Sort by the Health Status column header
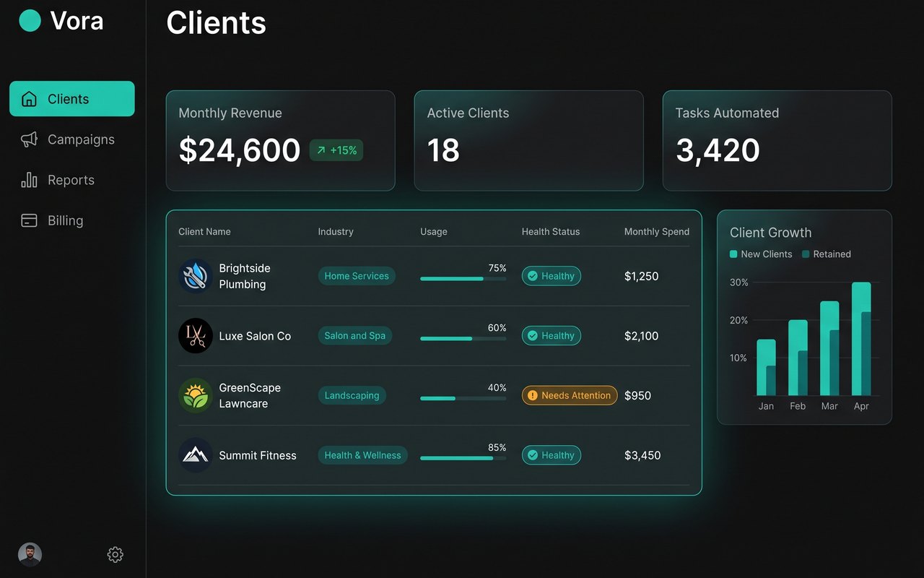The image size is (924, 578). (x=551, y=232)
